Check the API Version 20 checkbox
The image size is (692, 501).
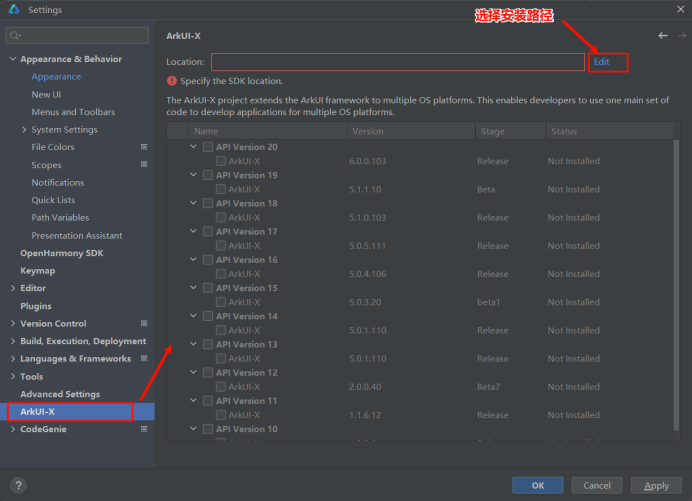coord(208,147)
